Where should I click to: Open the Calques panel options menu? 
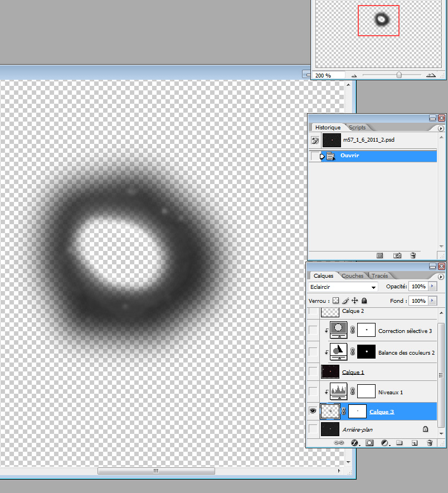(441, 277)
